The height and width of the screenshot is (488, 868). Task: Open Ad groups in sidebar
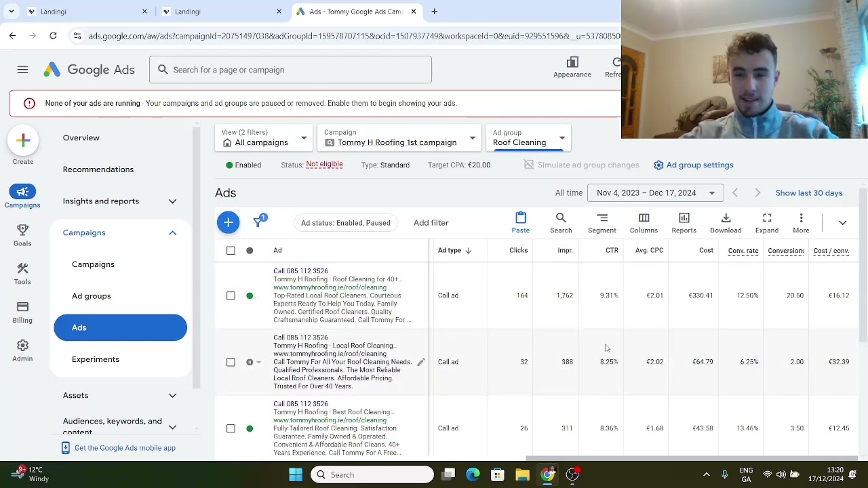pyautogui.click(x=92, y=296)
